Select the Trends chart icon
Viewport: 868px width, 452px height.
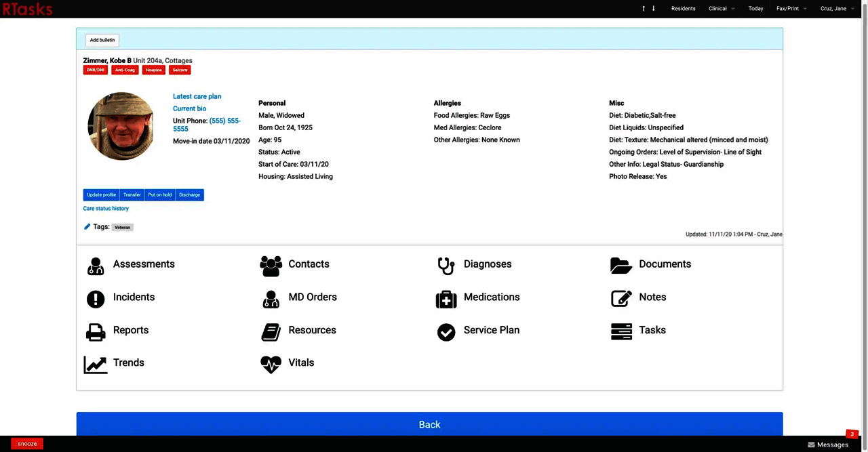coord(95,365)
